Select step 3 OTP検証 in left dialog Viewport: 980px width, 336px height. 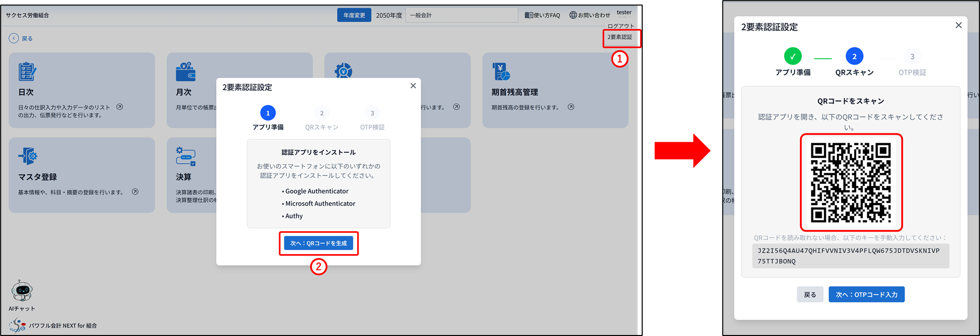pyautogui.click(x=372, y=113)
